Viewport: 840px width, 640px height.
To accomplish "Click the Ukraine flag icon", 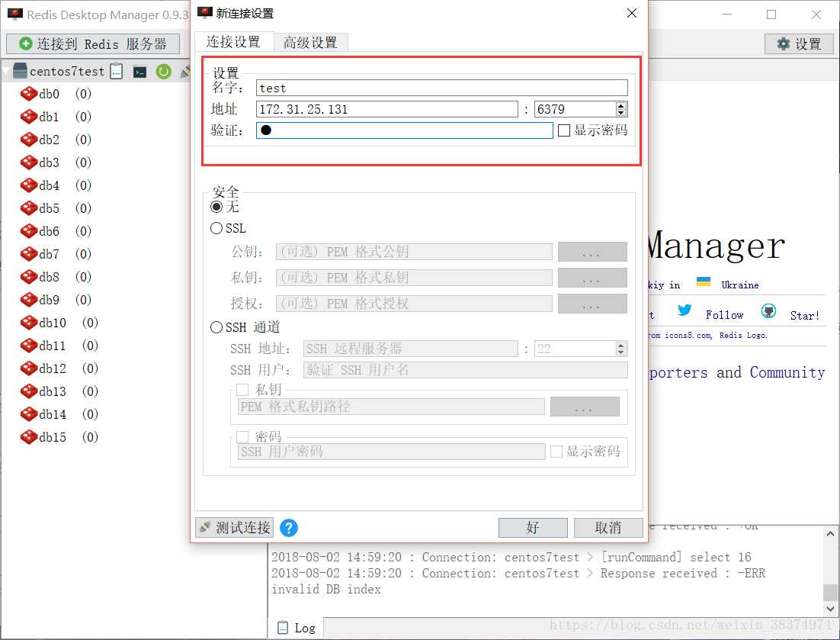I will pos(704,281).
